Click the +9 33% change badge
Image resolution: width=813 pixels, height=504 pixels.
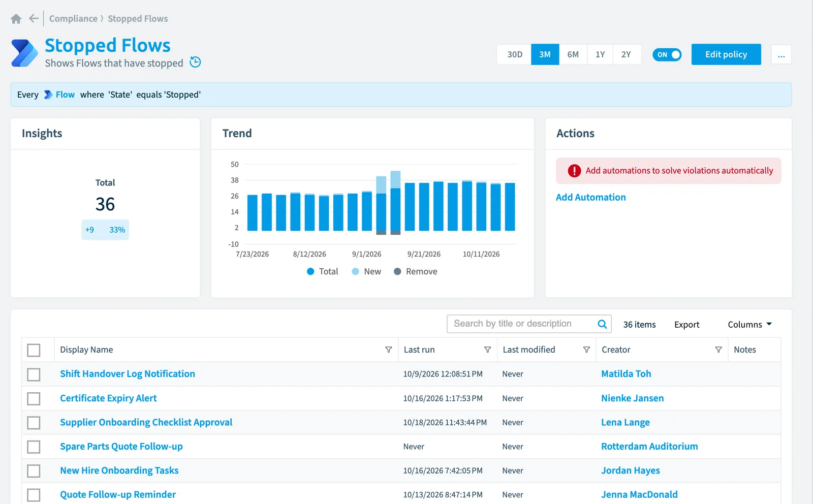(x=105, y=230)
